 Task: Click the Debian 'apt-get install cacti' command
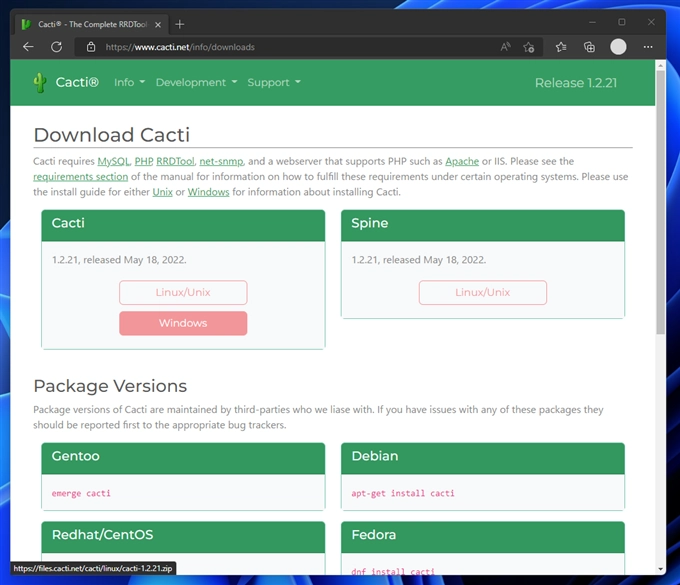click(403, 493)
